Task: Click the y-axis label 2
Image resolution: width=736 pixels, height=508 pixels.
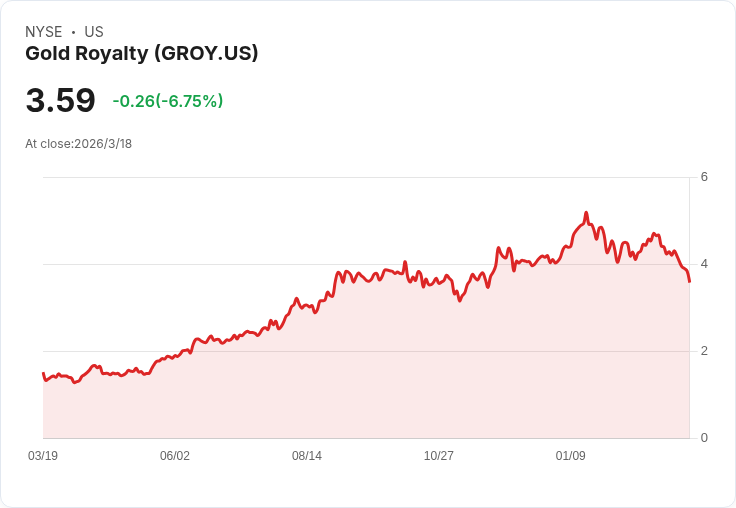Action: click(x=705, y=351)
